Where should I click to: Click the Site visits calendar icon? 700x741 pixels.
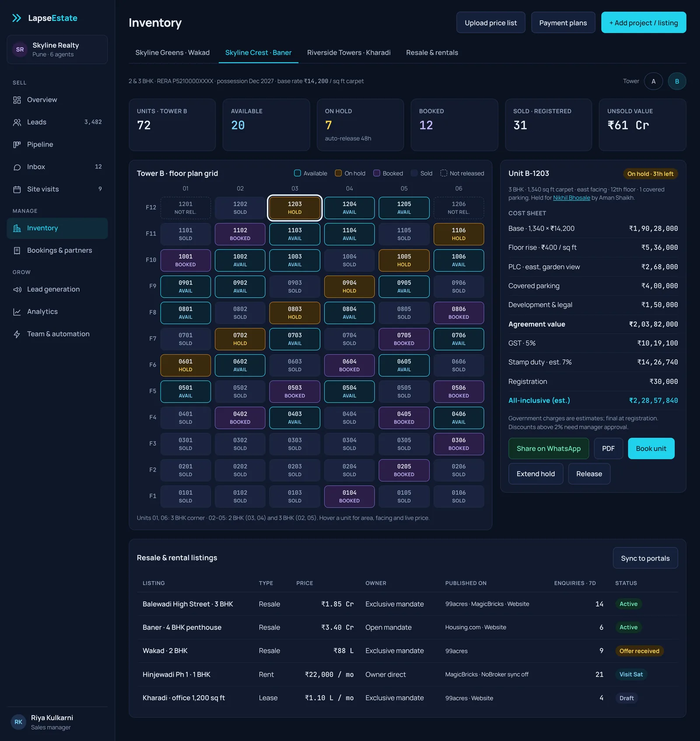tap(17, 189)
